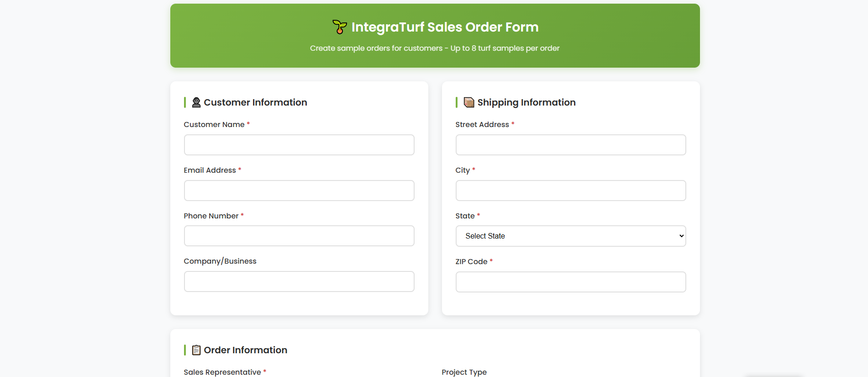868x377 pixels.
Task: Select the ZIP Code text box
Action: (570, 282)
